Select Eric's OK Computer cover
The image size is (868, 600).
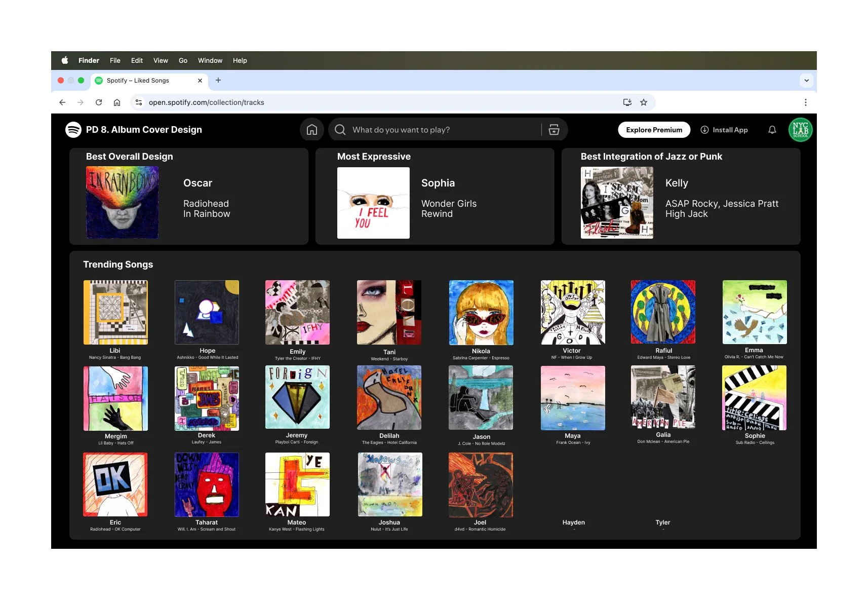[115, 484]
